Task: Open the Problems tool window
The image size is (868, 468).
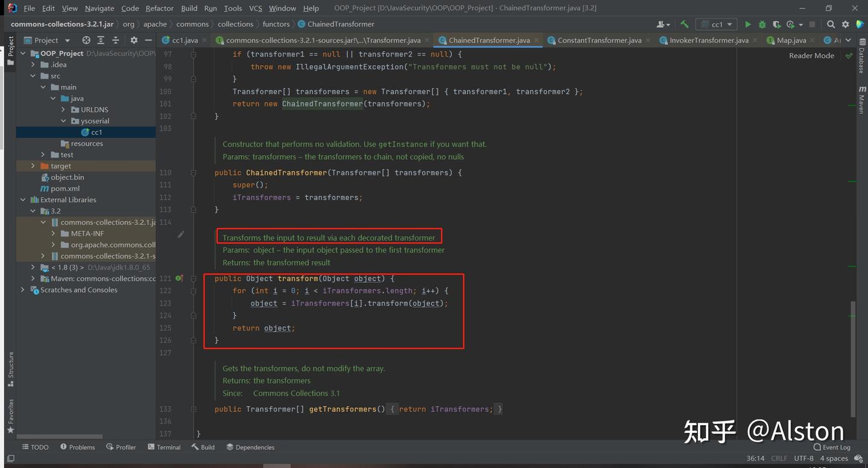Action: pyautogui.click(x=78, y=447)
